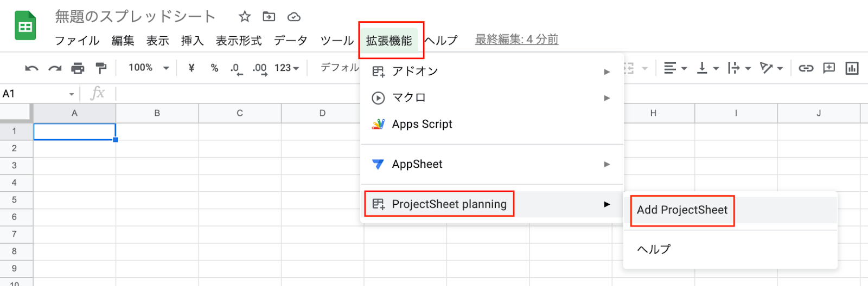Click the マクロ play circle icon
The width and height of the screenshot is (868, 286).
378,98
